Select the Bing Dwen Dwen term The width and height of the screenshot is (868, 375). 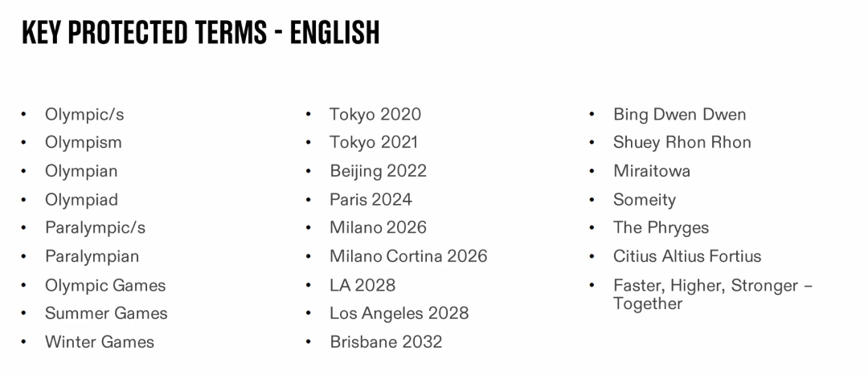(680, 115)
